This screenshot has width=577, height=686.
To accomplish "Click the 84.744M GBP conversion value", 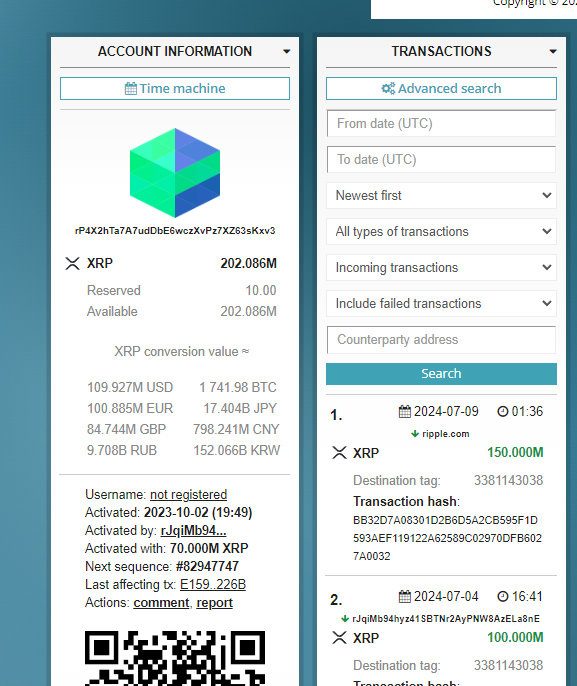I will pos(126,429).
